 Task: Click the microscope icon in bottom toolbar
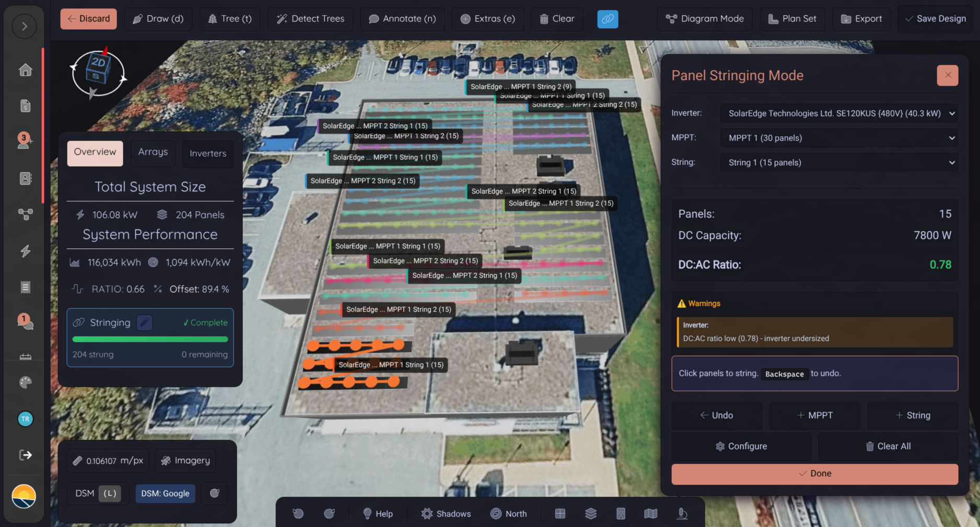tap(682, 514)
